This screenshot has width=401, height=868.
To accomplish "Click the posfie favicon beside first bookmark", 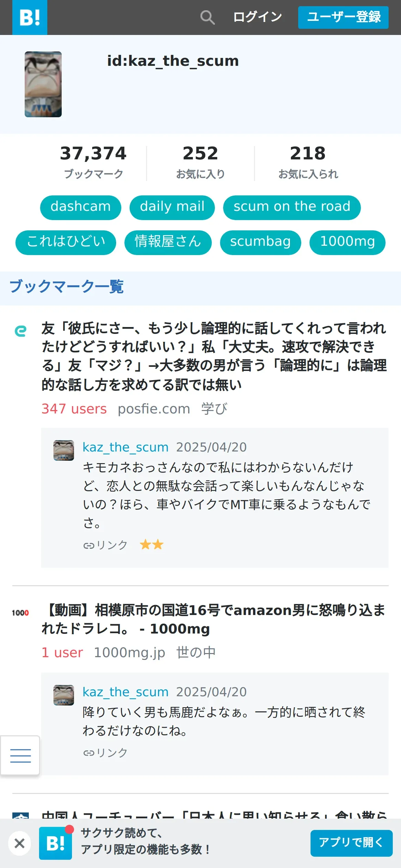I will [x=21, y=331].
